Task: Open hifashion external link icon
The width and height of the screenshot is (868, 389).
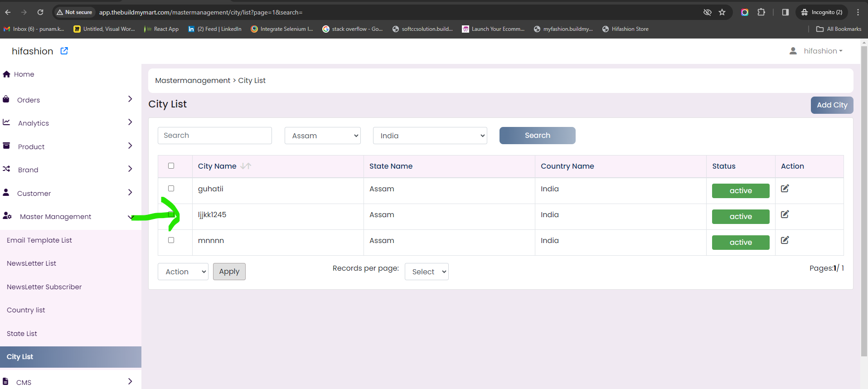Action: [64, 51]
